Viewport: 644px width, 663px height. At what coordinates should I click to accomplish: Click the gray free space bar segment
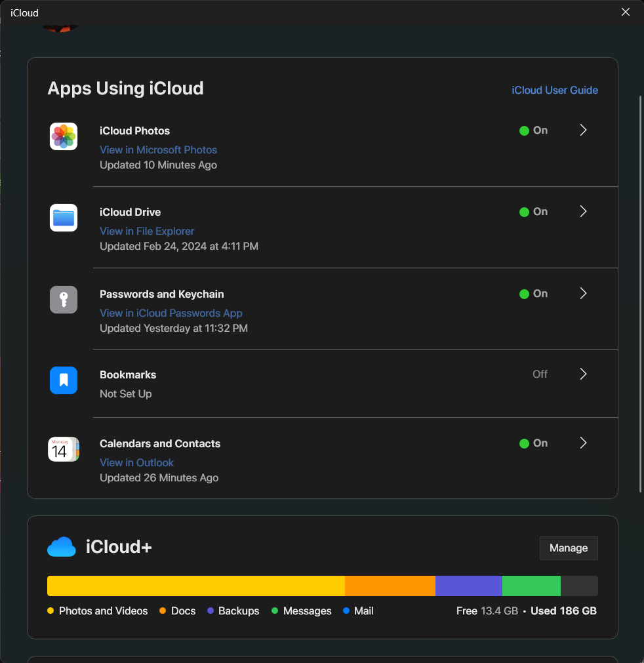[579, 586]
